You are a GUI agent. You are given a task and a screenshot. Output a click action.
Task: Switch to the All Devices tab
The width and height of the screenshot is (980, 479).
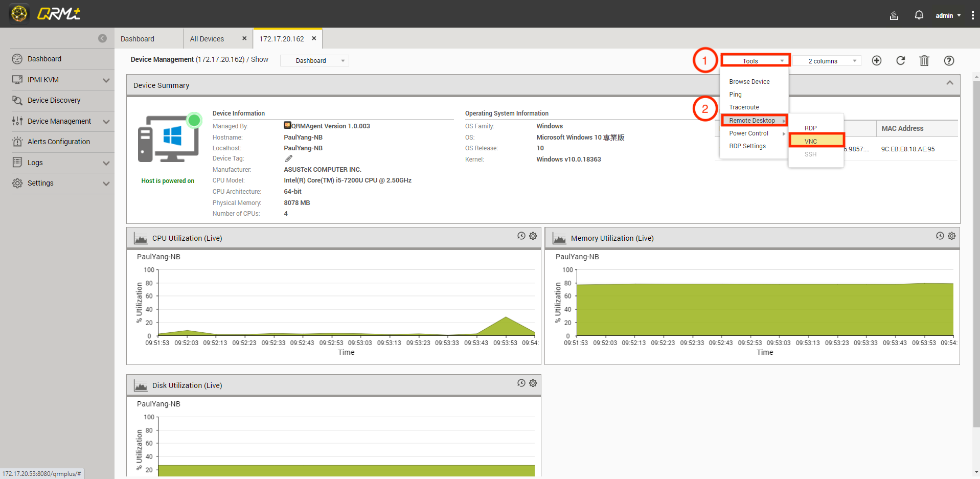[x=207, y=39]
